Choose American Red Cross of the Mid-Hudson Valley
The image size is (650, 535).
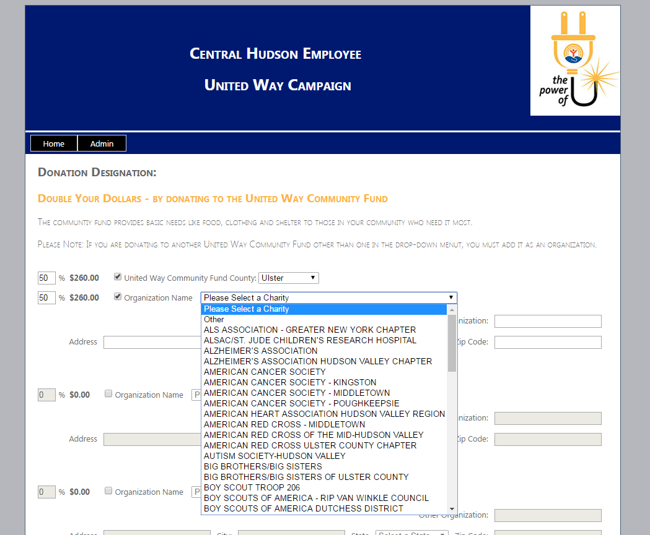click(324, 435)
